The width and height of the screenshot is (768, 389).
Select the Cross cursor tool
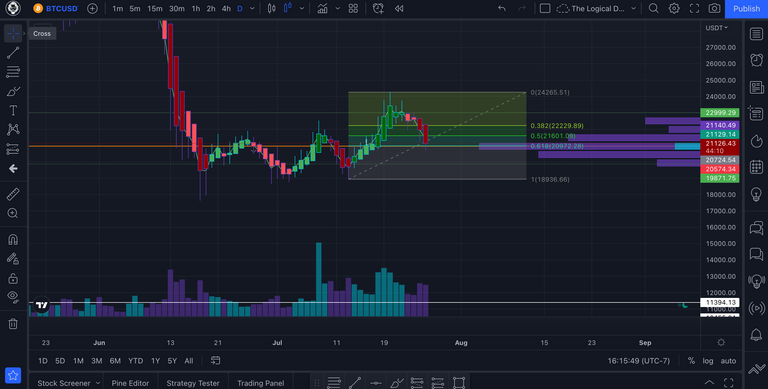click(13, 33)
